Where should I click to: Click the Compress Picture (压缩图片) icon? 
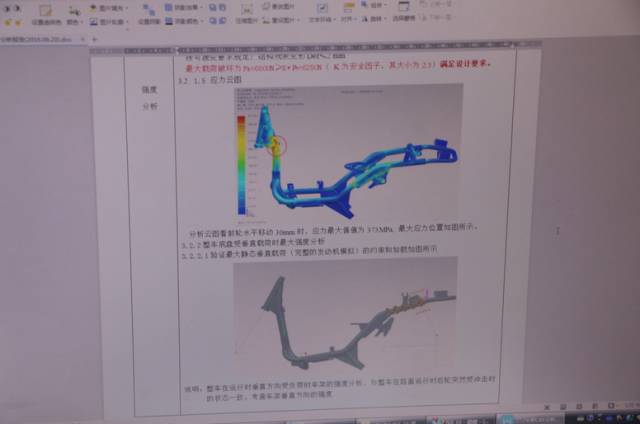pos(246,15)
